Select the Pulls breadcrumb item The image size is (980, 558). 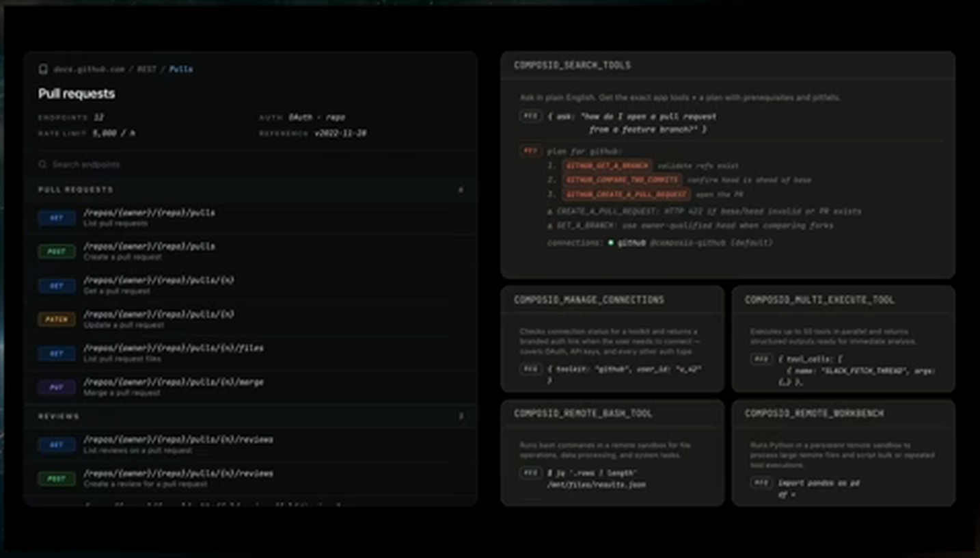[181, 69]
